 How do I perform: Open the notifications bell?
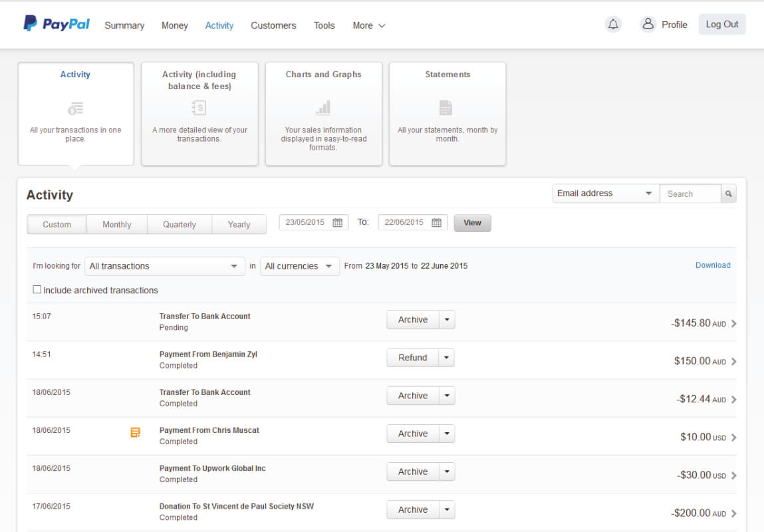tap(613, 24)
